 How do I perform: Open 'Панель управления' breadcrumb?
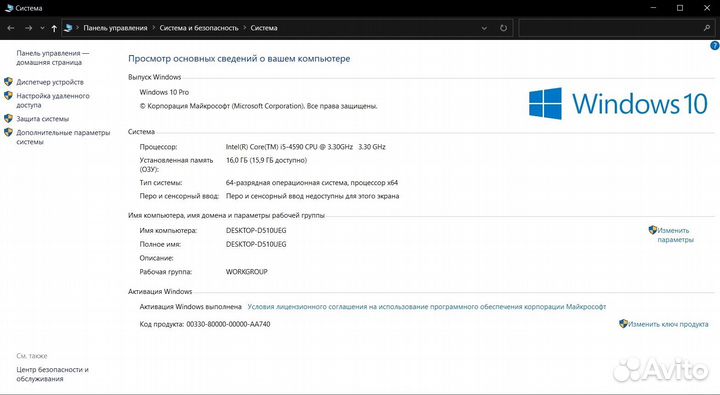[115, 28]
